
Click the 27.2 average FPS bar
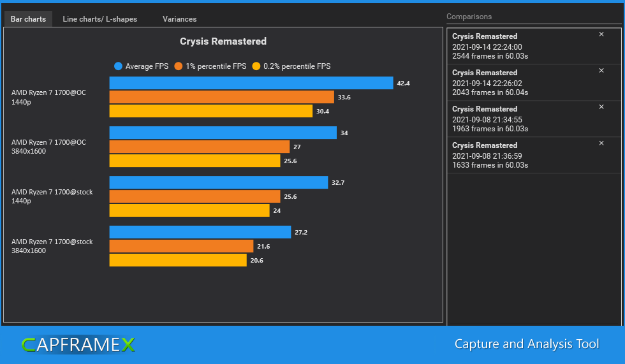pyautogui.click(x=200, y=232)
